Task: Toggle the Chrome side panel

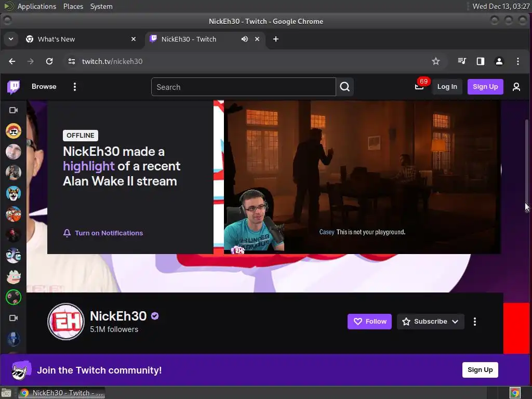Action: [x=481, y=61]
